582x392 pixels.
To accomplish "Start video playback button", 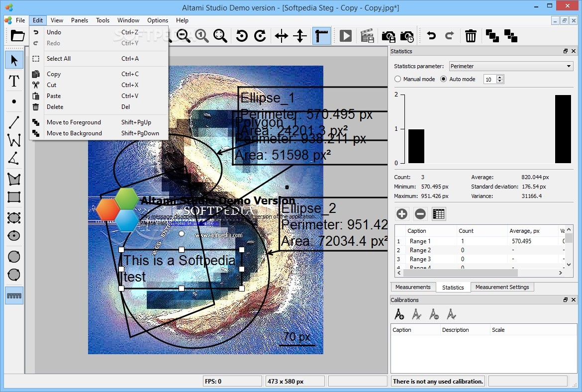I will pyautogui.click(x=346, y=36).
